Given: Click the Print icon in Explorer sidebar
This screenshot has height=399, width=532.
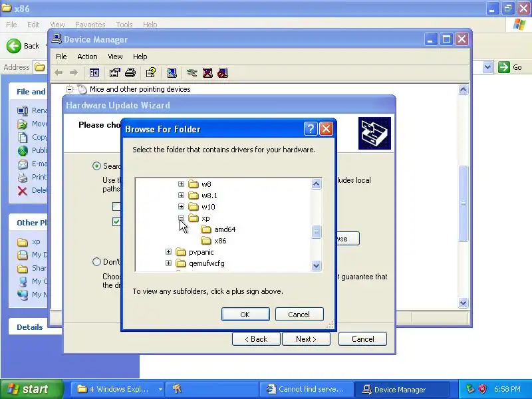Looking at the screenshot, I should pyautogui.click(x=23, y=177).
